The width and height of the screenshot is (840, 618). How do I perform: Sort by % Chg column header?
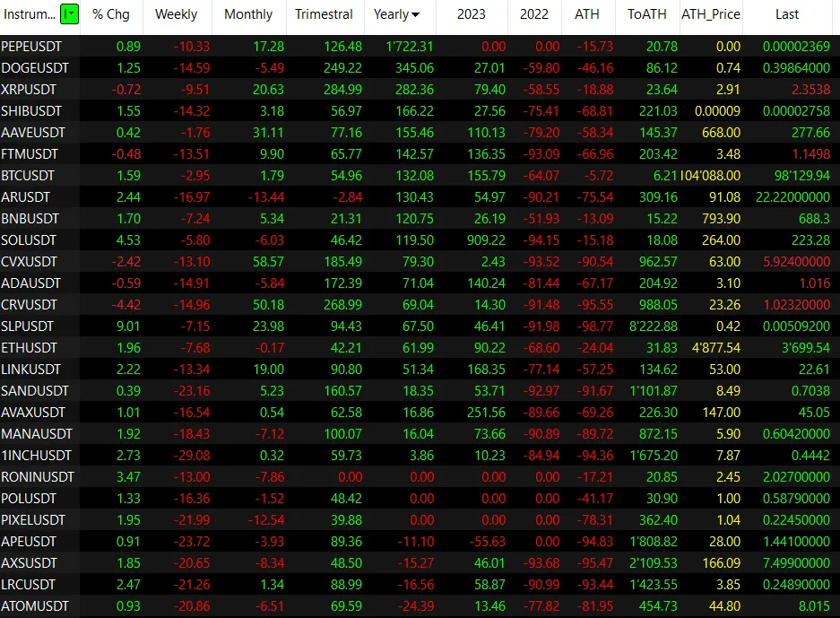coord(111,14)
